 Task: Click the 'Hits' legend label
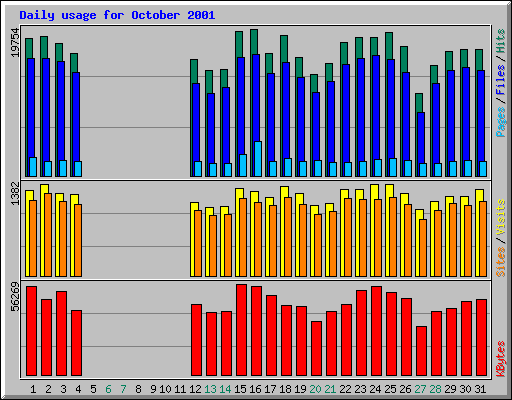pos(501,41)
